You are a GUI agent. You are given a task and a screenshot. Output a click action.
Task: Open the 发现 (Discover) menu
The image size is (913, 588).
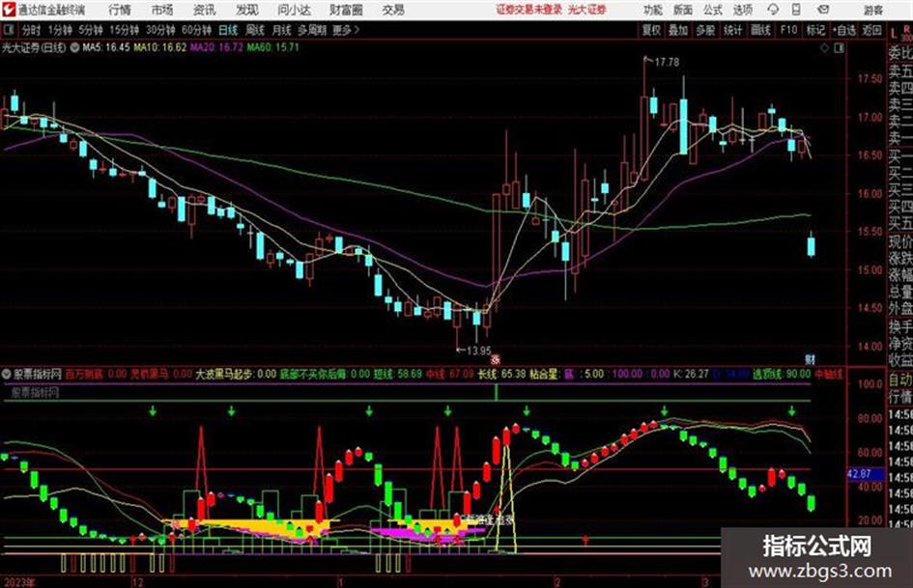(247, 10)
